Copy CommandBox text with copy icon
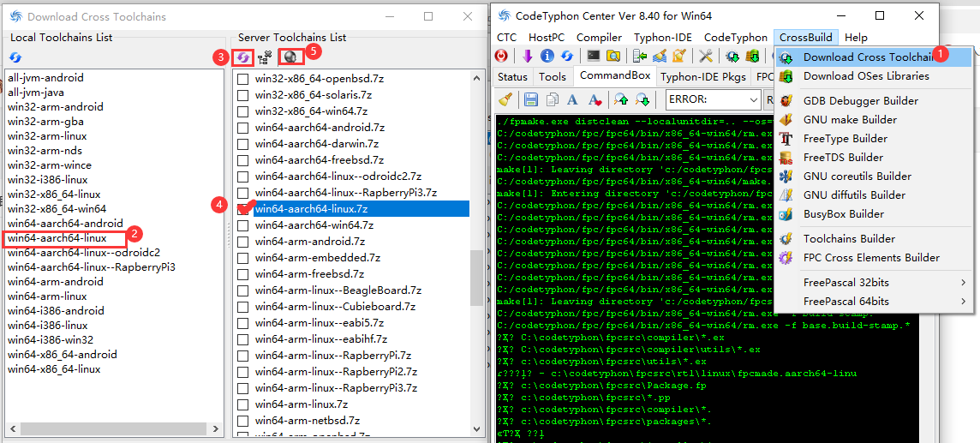980x443 pixels. [552, 99]
